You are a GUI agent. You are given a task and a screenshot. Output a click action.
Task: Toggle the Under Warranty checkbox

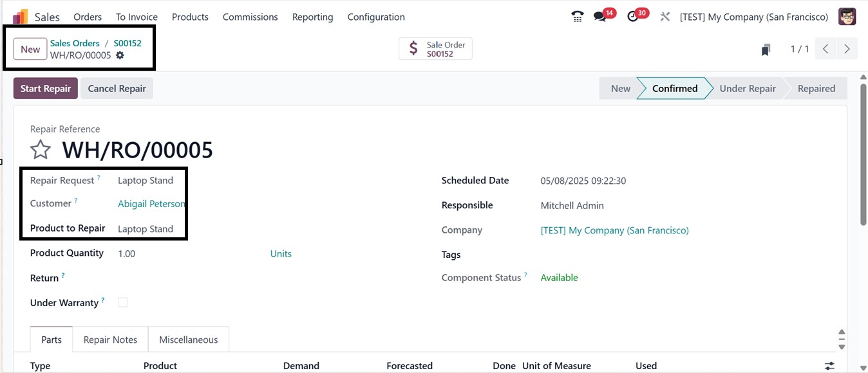(x=122, y=302)
